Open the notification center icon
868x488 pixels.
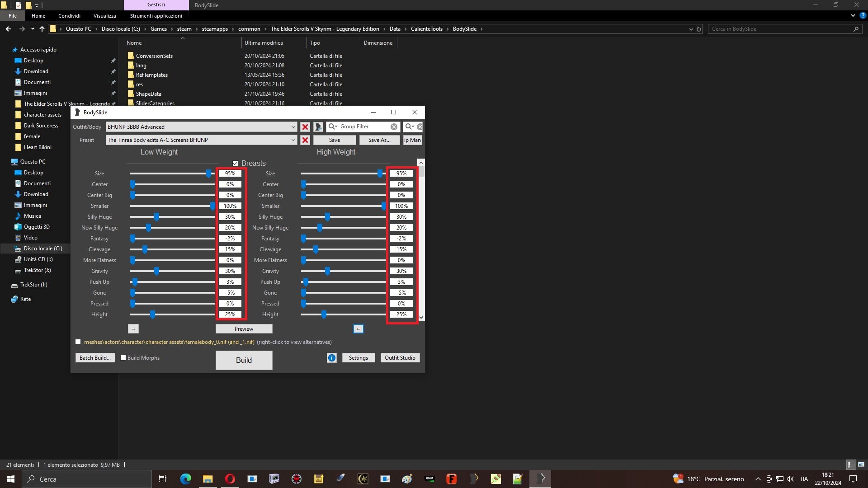pos(853,479)
